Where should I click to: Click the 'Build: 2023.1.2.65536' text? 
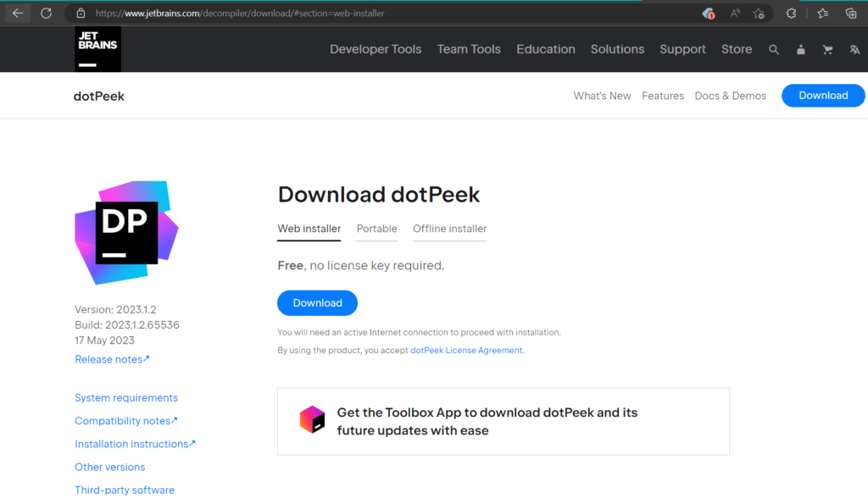[x=127, y=325]
